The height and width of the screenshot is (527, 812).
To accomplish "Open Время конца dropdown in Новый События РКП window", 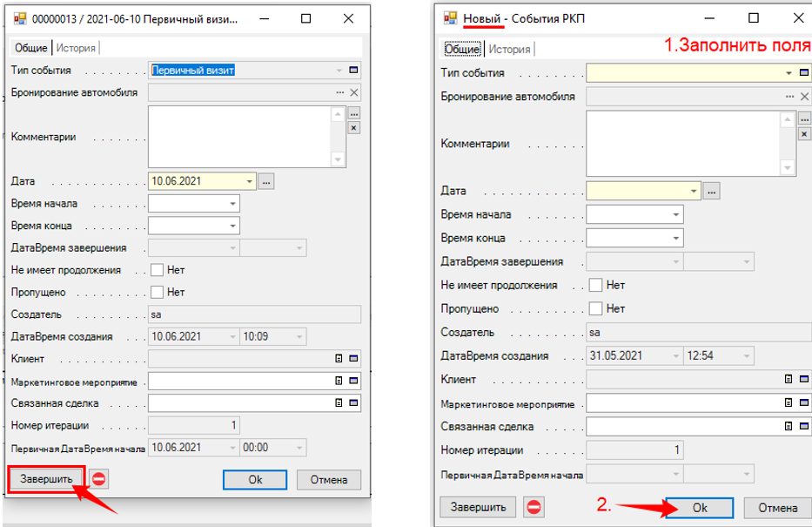I will point(676,238).
